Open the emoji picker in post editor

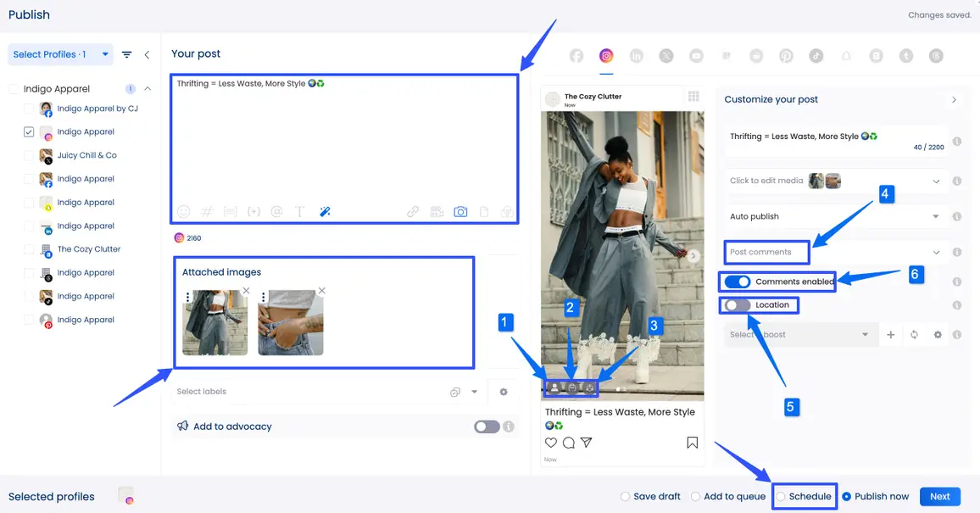click(x=183, y=212)
